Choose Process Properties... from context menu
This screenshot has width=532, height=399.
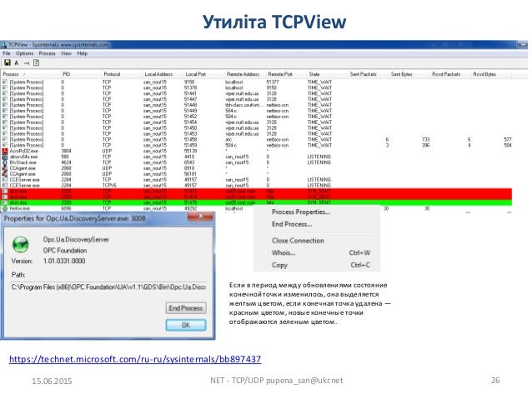[301, 212]
